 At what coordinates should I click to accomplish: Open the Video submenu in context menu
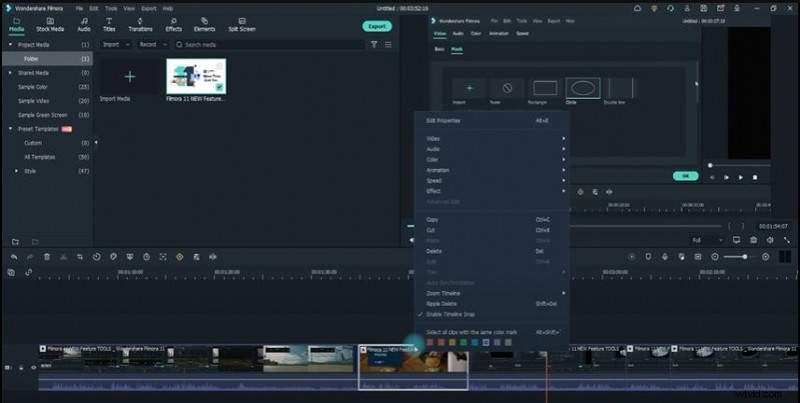pos(491,139)
